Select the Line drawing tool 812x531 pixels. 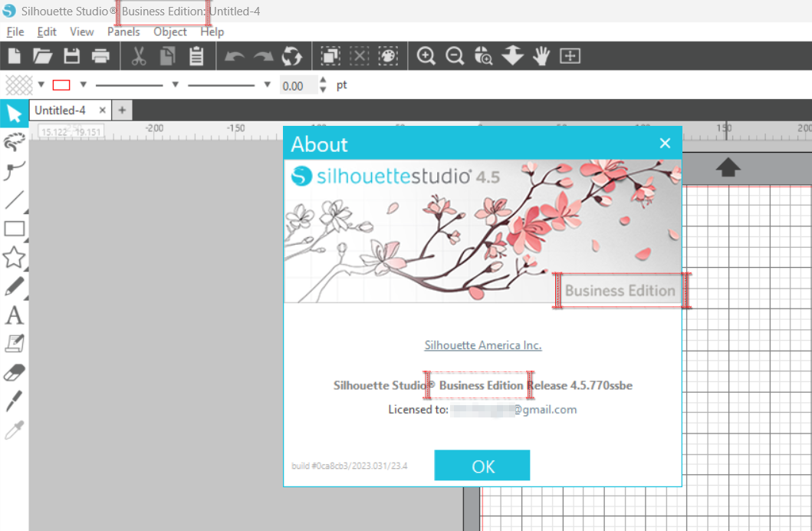click(x=14, y=200)
